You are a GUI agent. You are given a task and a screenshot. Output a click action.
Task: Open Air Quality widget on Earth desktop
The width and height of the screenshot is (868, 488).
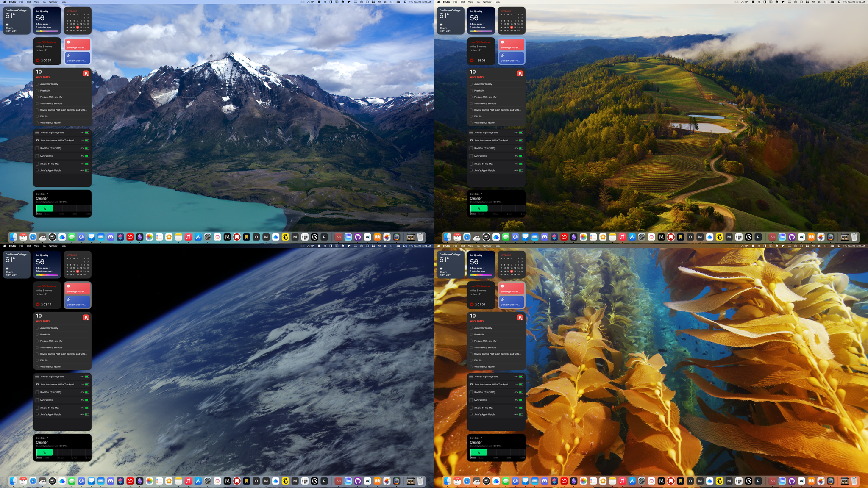[47, 264]
